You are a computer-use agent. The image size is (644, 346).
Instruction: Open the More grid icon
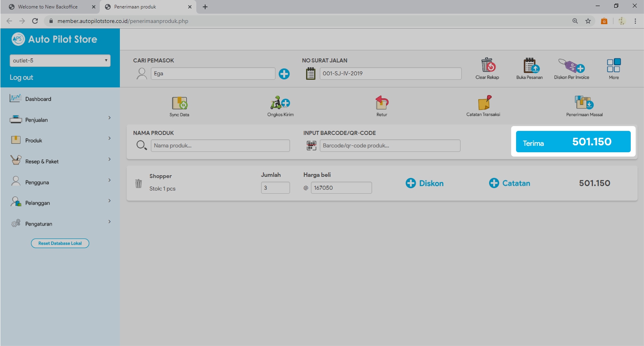click(614, 65)
